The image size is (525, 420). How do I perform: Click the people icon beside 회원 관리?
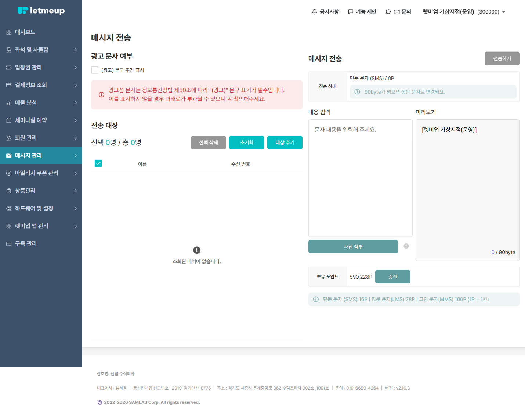click(x=9, y=138)
